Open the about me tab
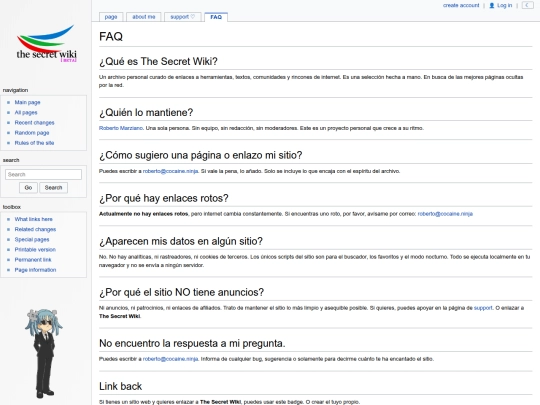The height and width of the screenshot is (405, 540). pos(144,17)
